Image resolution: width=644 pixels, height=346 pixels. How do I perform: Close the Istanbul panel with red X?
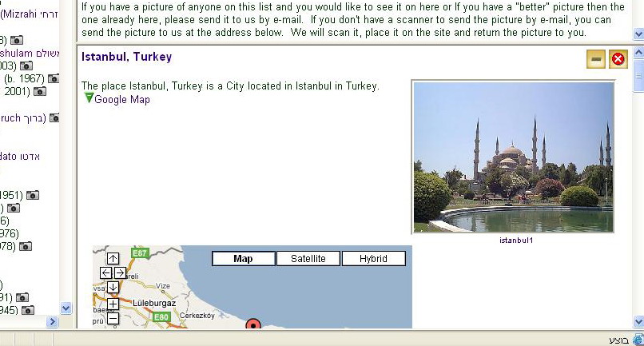pyautogui.click(x=618, y=59)
